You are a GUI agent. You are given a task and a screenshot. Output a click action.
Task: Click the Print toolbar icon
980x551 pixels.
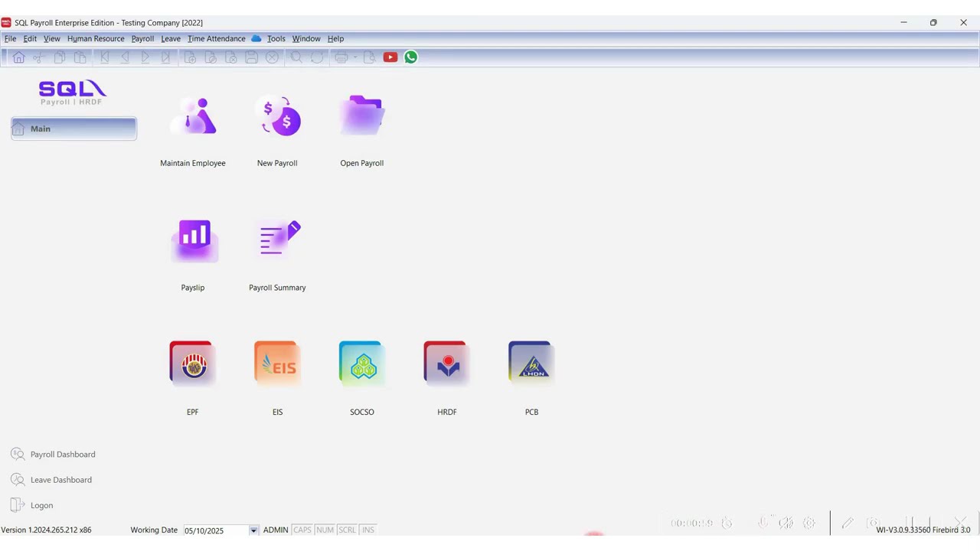point(341,57)
